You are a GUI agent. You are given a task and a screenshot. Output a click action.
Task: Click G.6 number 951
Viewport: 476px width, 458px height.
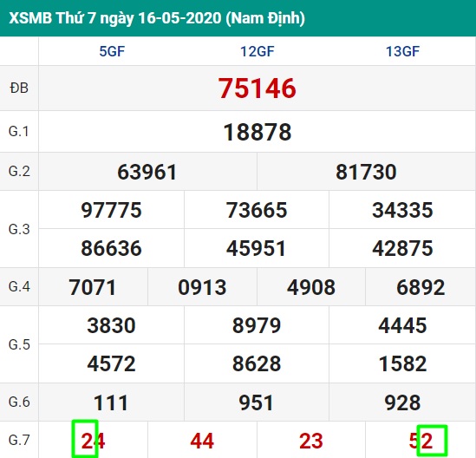pos(257,402)
